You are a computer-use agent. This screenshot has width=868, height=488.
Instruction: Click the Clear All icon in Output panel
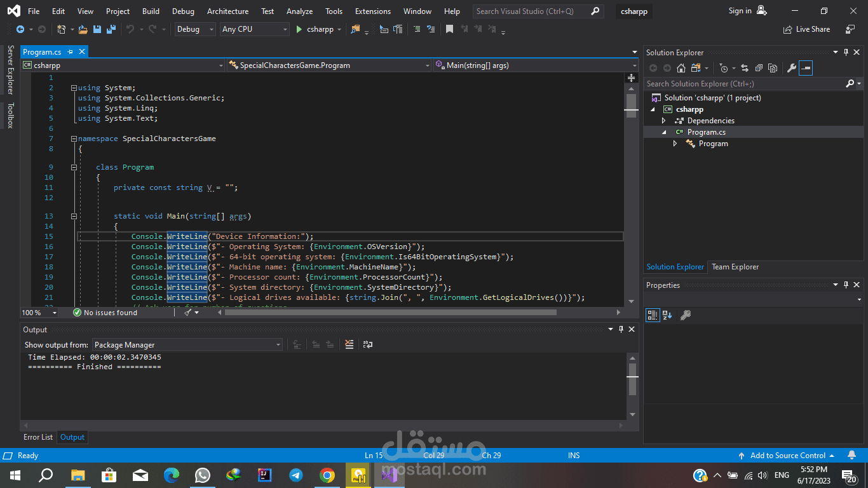coord(349,344)
